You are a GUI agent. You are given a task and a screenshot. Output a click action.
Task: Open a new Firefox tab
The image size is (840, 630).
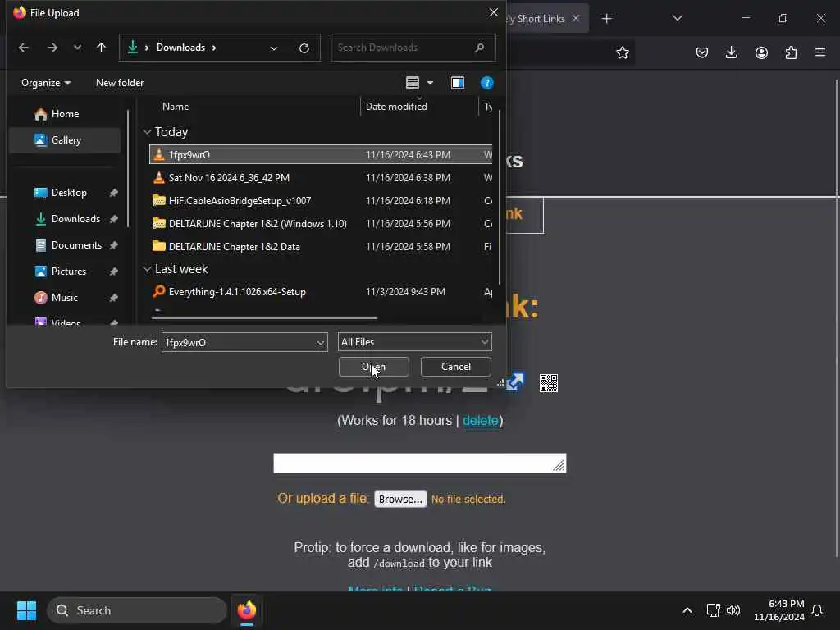[606, 19]
